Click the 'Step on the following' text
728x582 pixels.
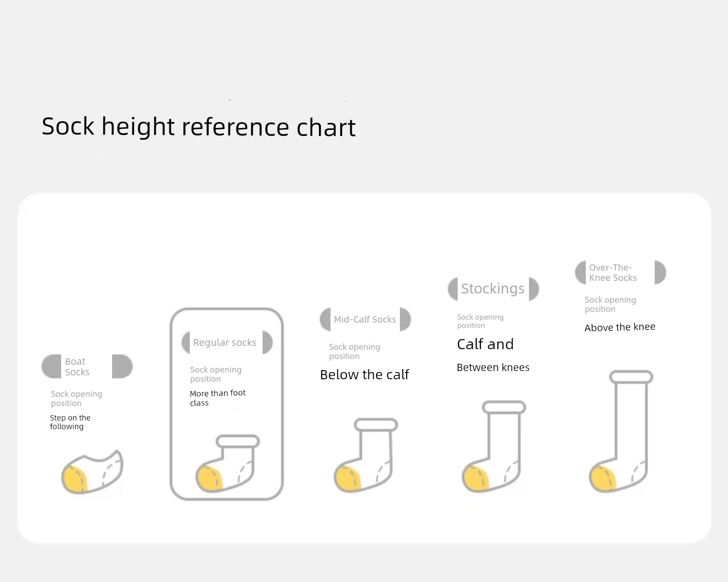point(70,422)
